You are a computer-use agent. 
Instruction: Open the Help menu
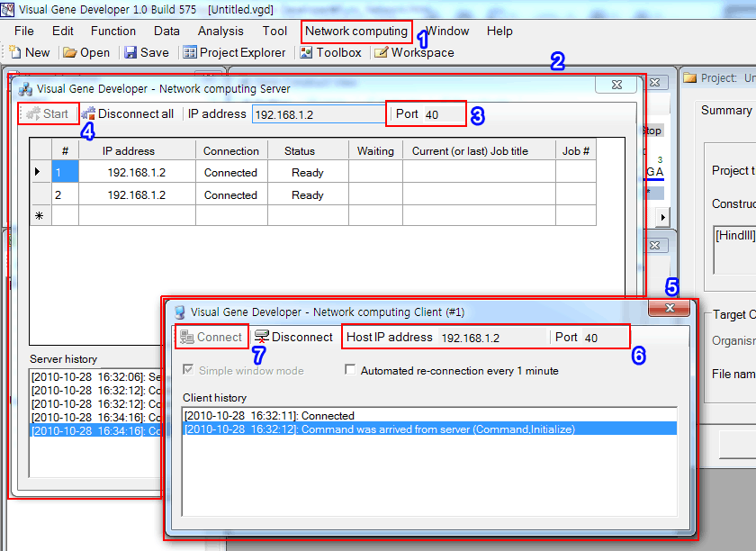[499, 31]
